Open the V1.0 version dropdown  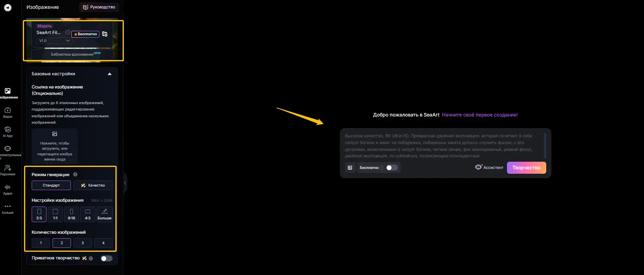pyautogui.click(x=55, y=41)
